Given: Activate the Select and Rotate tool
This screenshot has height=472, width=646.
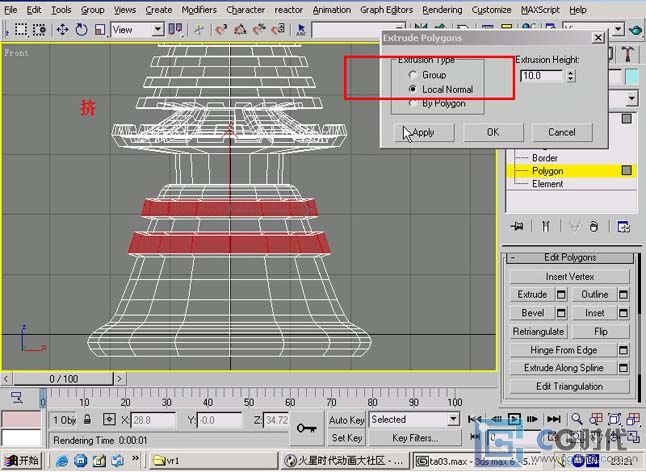Looking at the screenshot, I should pos(81,30).
